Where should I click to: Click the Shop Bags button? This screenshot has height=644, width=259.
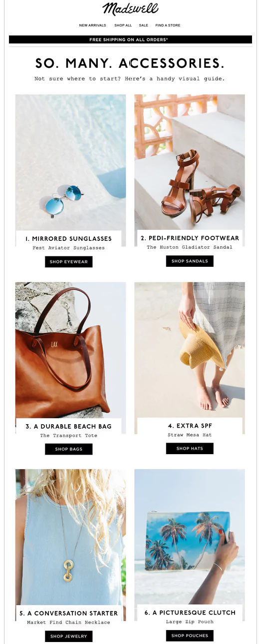pos(69,449)
